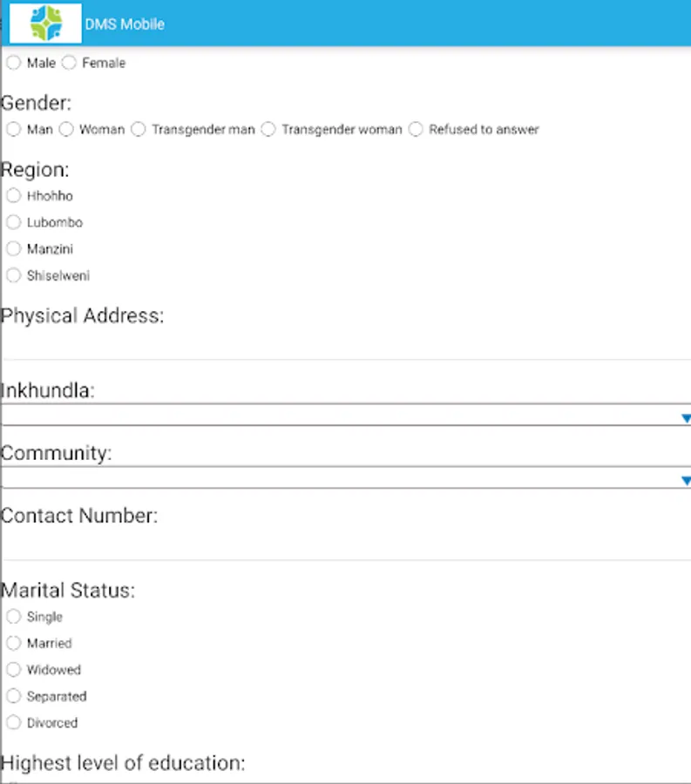Set marital status to Divorced
The height and width of the screenshot is (784, 691).
click(x=13, y=722)
